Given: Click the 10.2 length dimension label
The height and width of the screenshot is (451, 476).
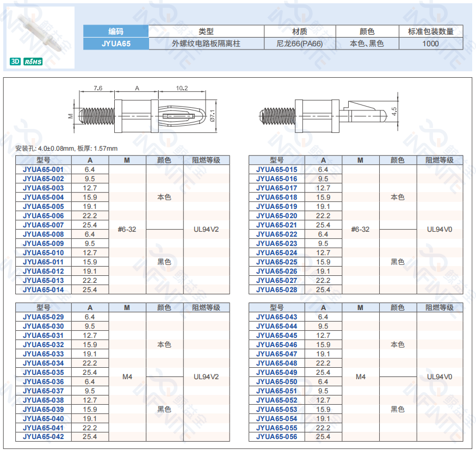Looking at the screenshot, I should tap(182, 88).
